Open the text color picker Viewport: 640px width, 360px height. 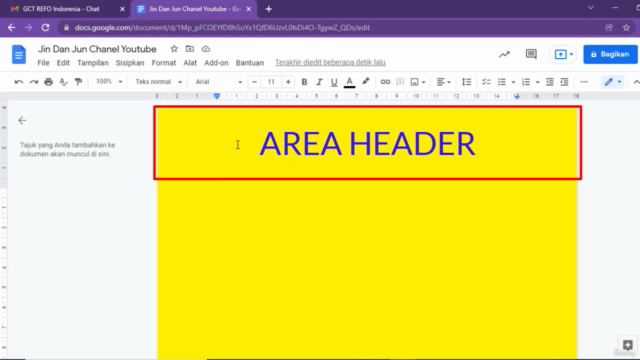pos(349,82)
